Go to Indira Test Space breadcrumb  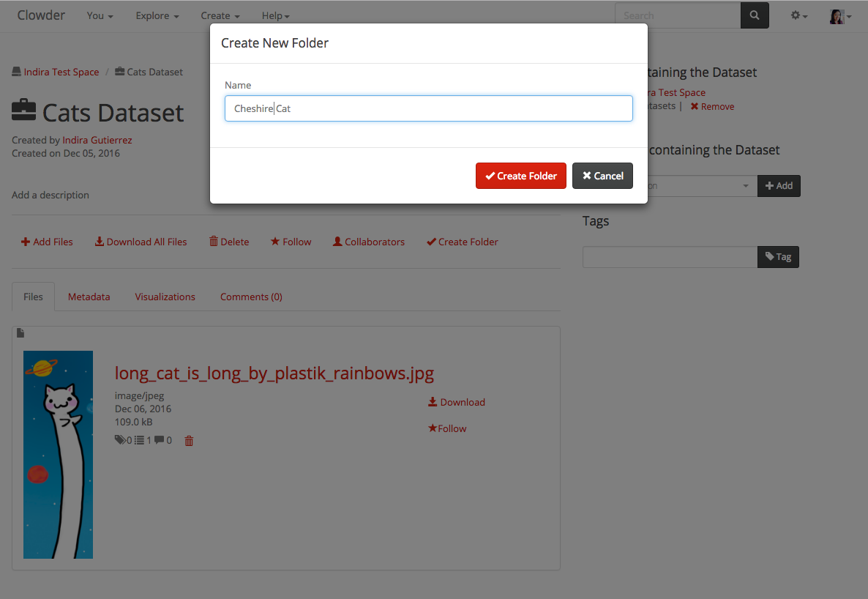tap(61, 72)
